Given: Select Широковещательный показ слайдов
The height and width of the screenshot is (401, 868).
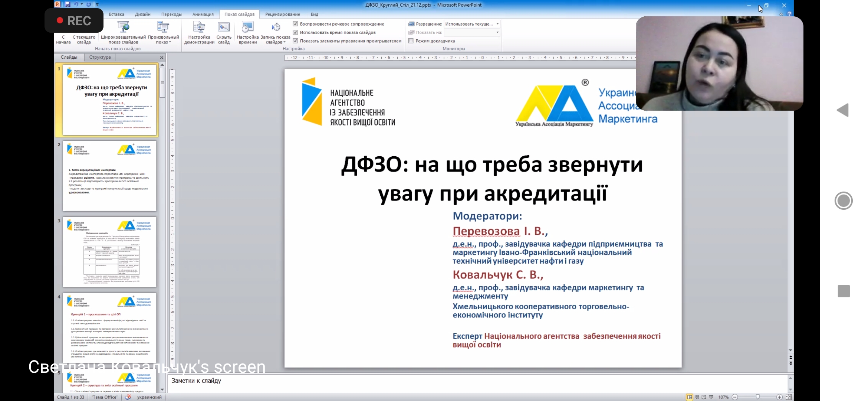Looking at the screenshot, I should (x=123, y=32).
